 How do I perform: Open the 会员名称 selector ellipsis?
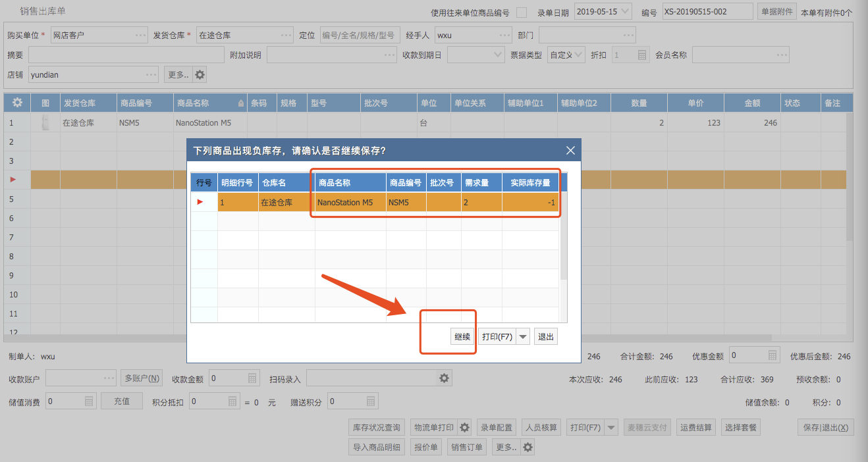coord(782,55)
